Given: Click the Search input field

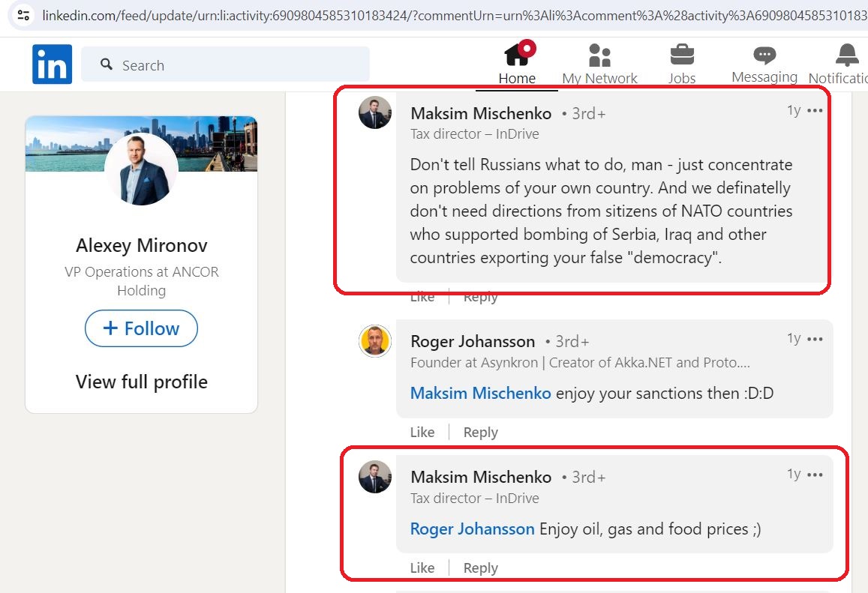Looking at the screenshot, I should click(x=225, y=64).
